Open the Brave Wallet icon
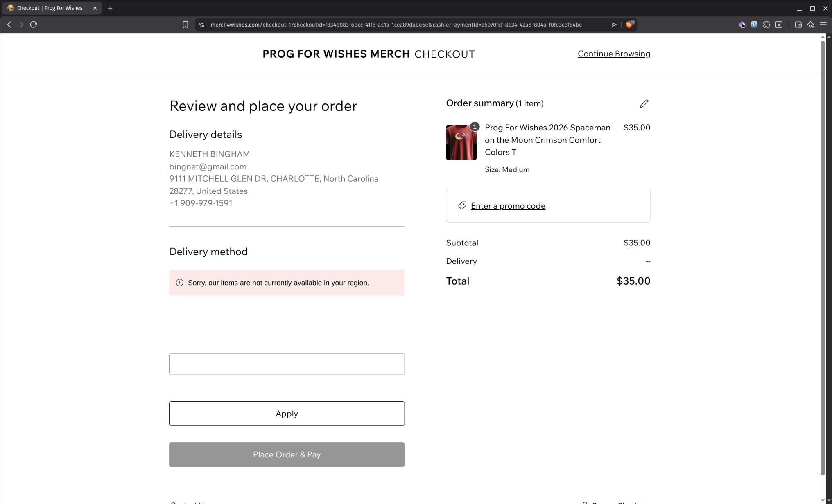 [798, 25]
